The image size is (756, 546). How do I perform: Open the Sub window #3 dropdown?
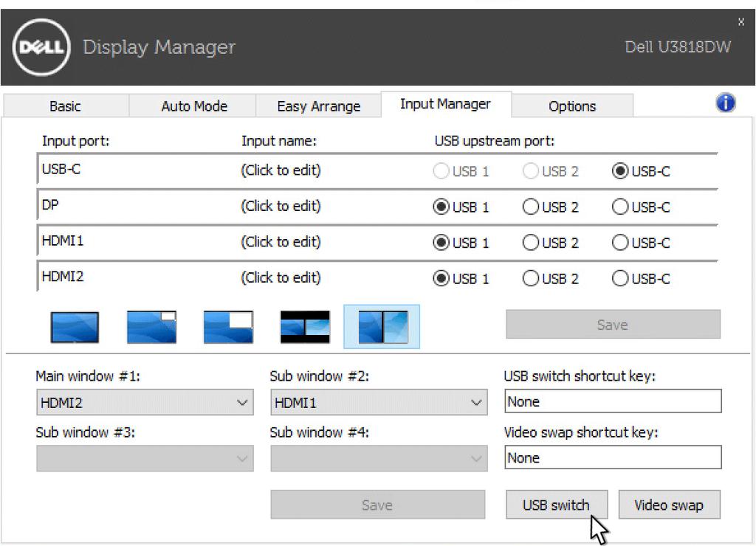145,458
